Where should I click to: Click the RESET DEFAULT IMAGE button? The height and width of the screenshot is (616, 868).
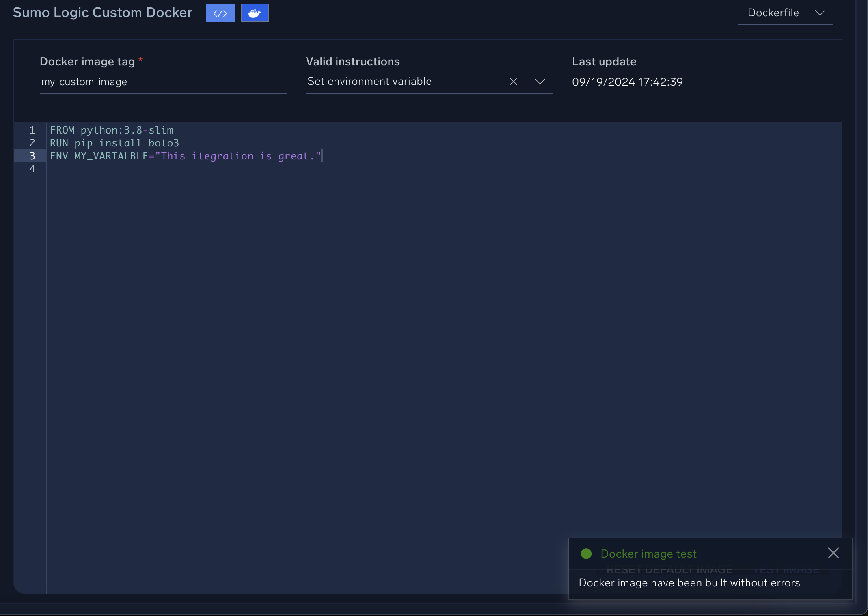669,569
